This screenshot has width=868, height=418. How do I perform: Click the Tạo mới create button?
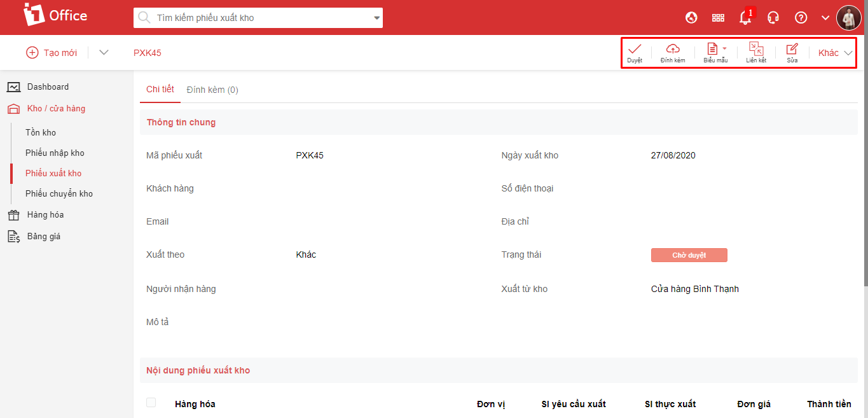click(x=52, y=53)
